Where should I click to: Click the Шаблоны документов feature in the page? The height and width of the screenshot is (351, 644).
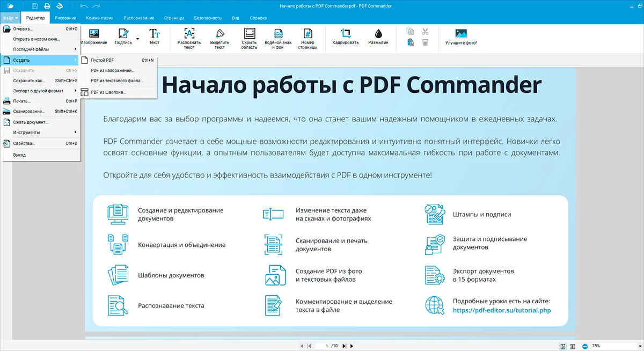[x=171, y=275]
